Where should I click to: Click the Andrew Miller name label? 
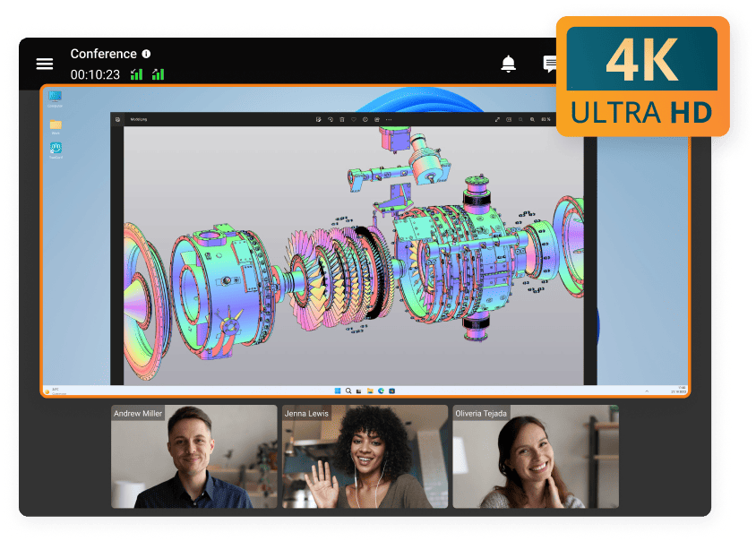click(x=138, y=413)
